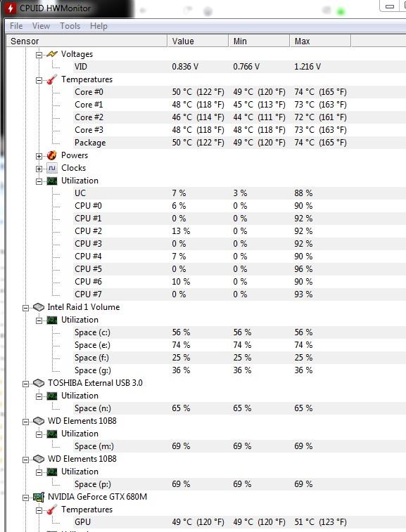The width and height of the screenshot is (406, 532).
Task: Collapse the CPU Temperatures tree node
Action: 39,80
